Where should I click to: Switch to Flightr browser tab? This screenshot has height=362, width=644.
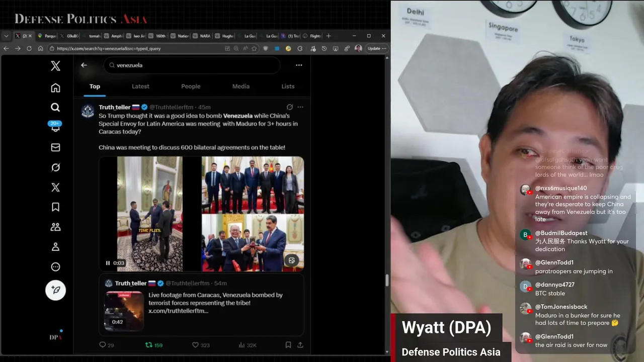click(x=312, y=36)
